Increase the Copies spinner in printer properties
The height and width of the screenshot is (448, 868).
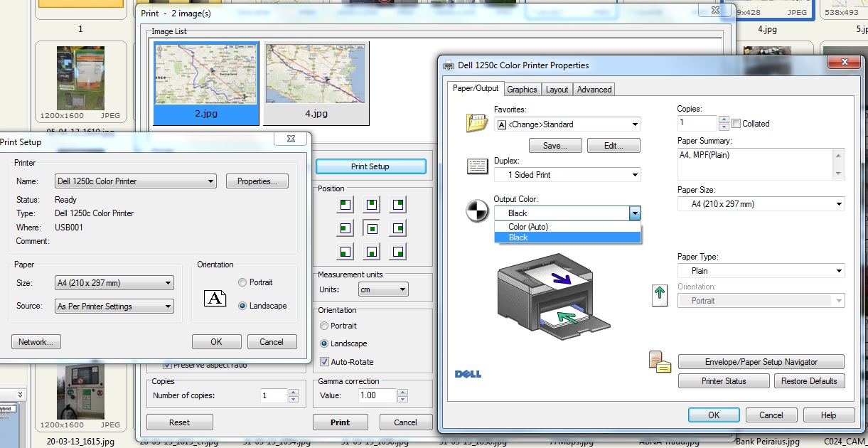pyautogui.click(x=724, y=120)
